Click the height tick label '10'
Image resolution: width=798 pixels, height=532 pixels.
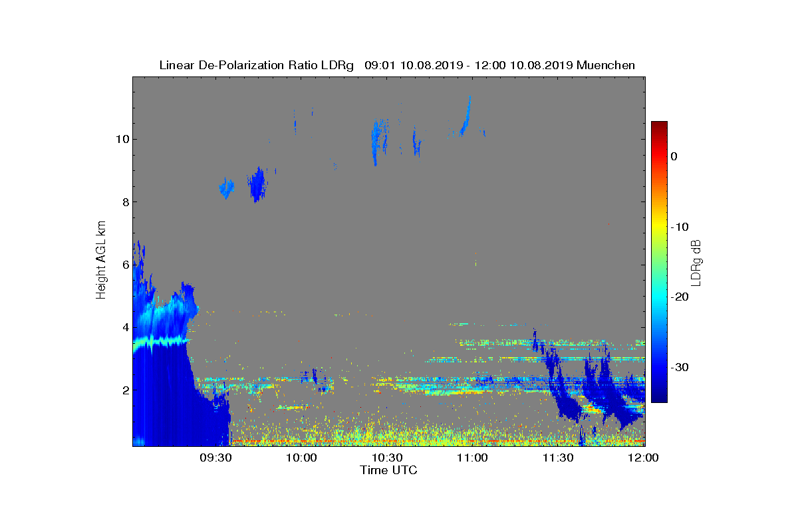pos(121,139)
